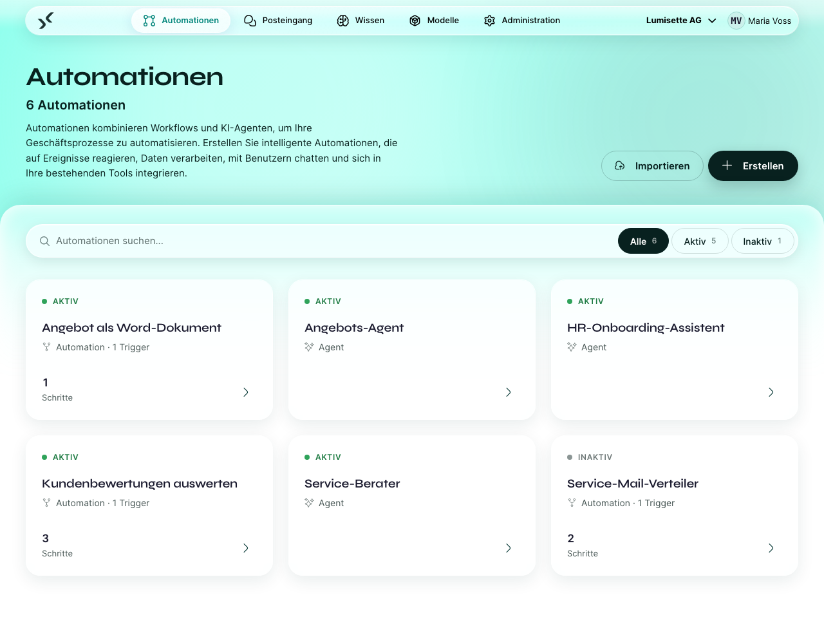Click the Angebot als Word-Dokument title
Viewport: 824px width, 644px height.
point(131,328)
